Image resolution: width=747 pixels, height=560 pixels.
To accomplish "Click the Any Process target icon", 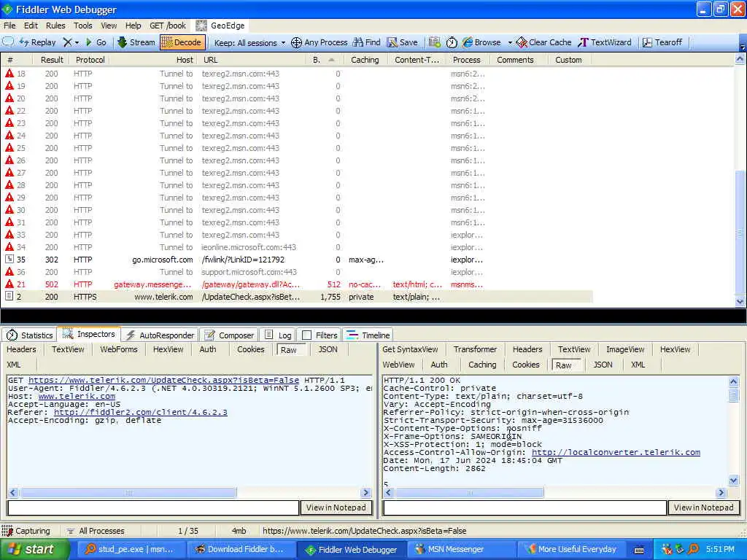I will click(x=296, y=42).
